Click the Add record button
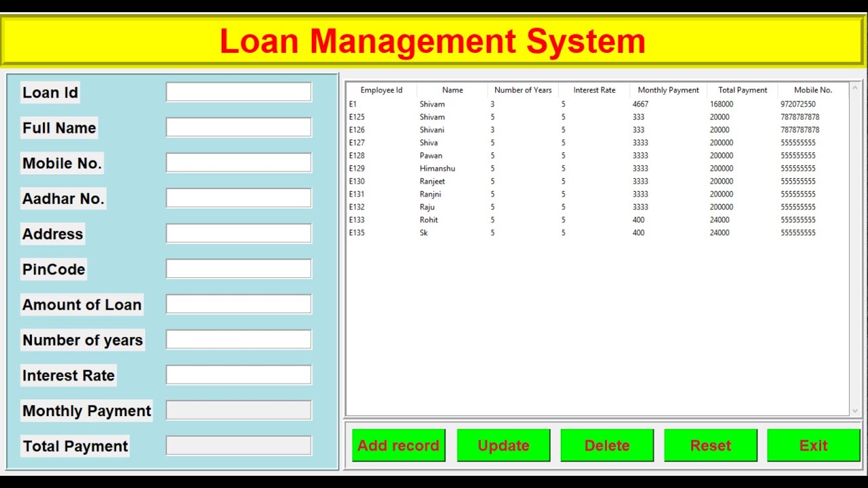 coord(399,445)
